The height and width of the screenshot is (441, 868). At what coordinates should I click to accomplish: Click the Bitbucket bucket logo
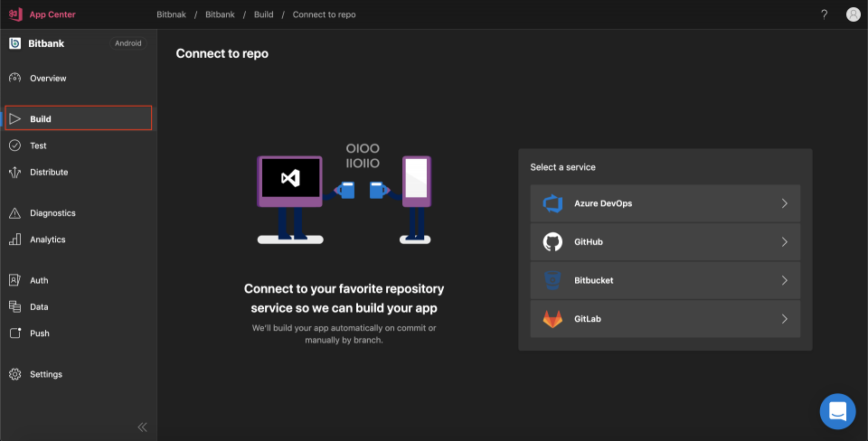pos(552,280)
